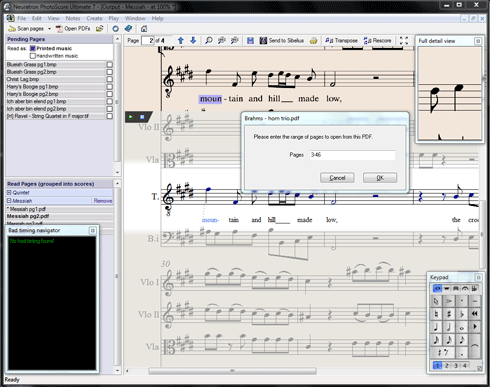
Task: Toggle the Keypad panel button
Action: point(478,277)
